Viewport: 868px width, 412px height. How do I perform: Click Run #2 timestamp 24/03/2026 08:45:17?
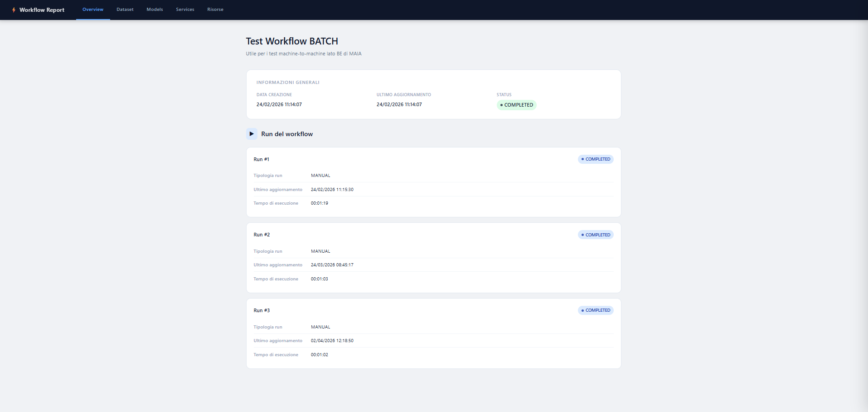pyautogui.click(x=332, y=265)
